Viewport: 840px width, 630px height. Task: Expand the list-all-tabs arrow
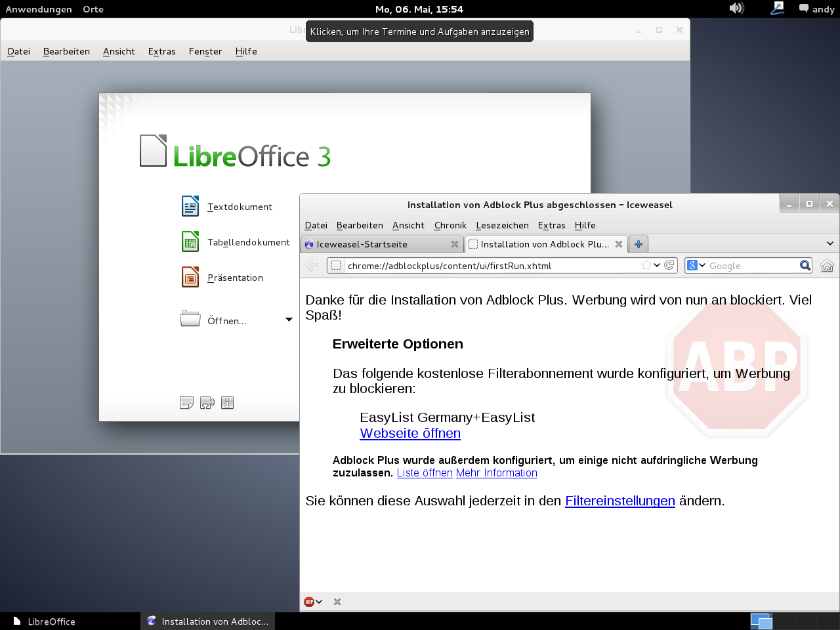point(830,243)
